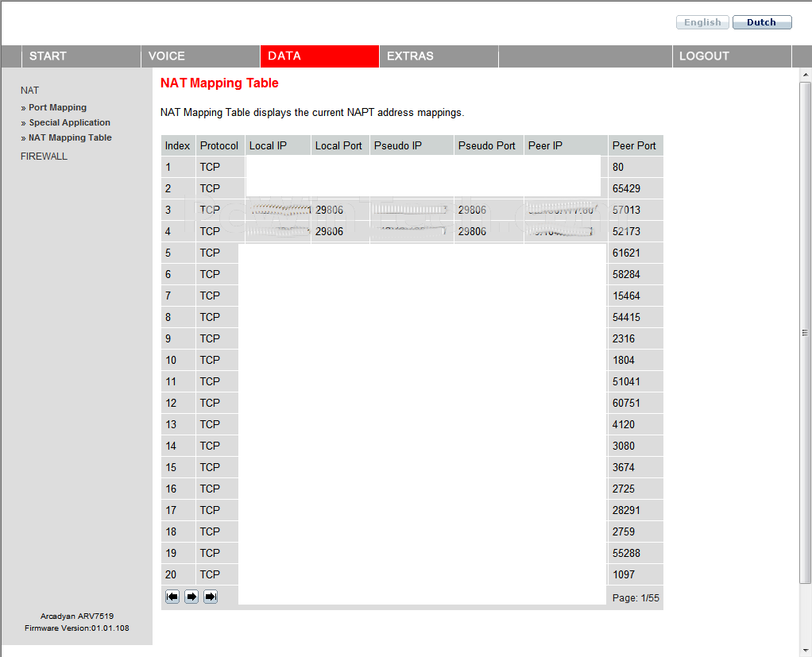Viewport: 812px width, 657px height.
Task: Click scrollbar up arrow
Action: (x=806, y=75)
